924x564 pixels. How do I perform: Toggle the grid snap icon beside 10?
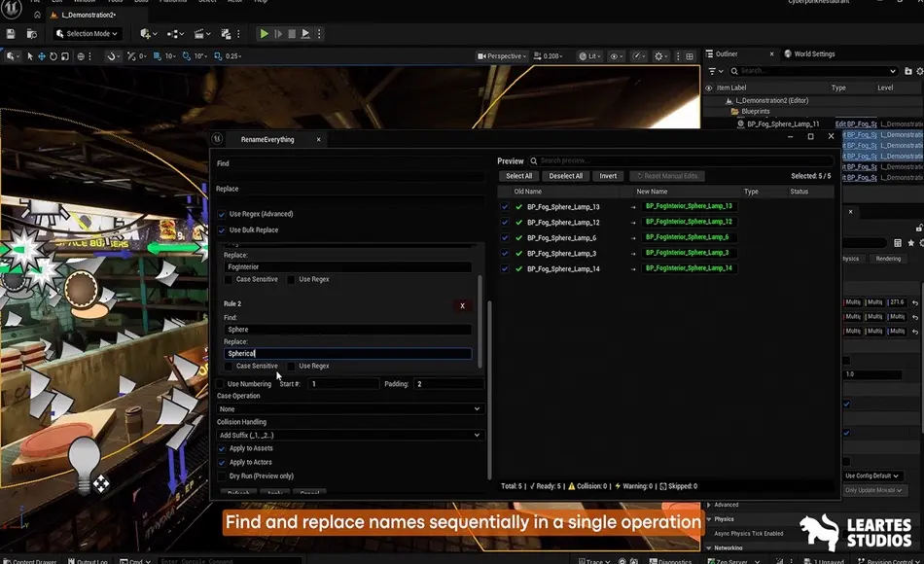[158, 56]
